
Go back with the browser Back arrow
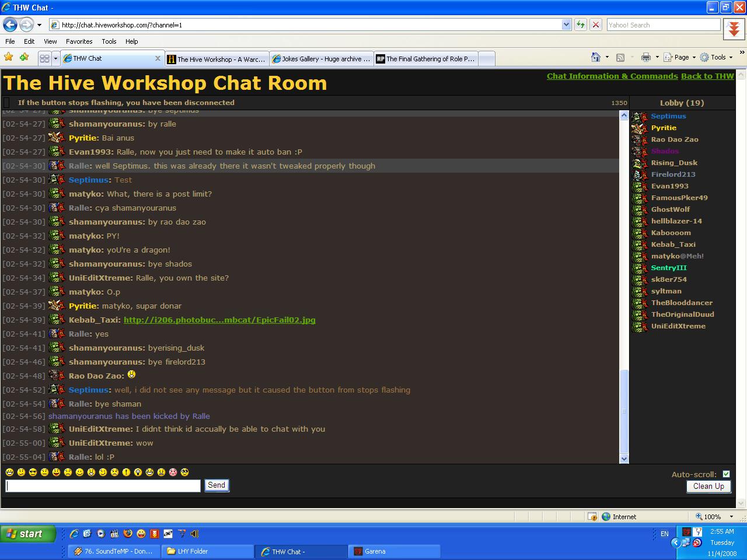tap(10, 24)
